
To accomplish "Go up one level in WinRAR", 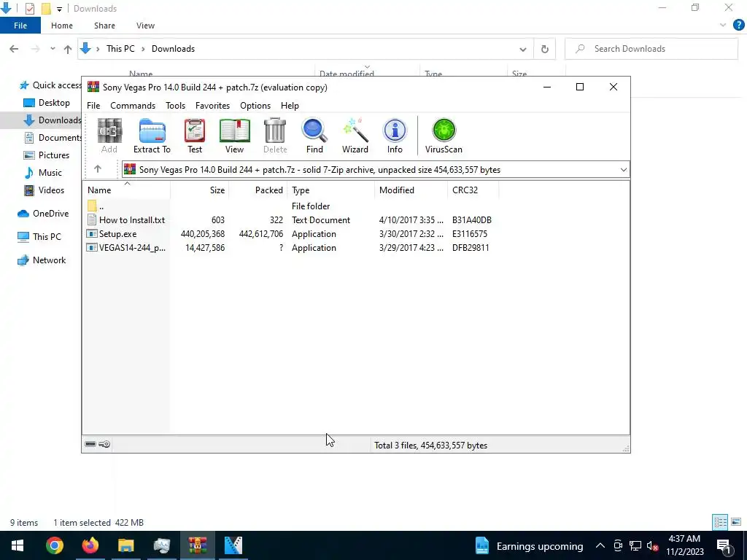I will coord(98,169).
